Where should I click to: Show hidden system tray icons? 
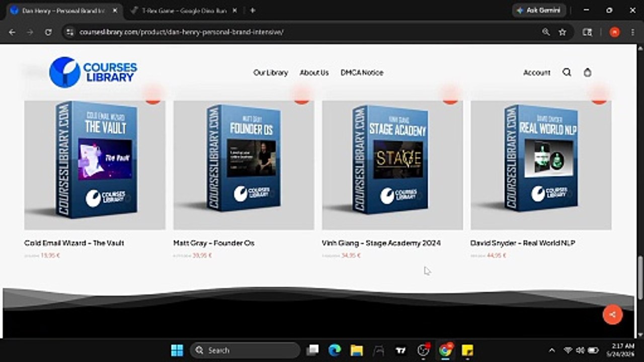point(552,350)
